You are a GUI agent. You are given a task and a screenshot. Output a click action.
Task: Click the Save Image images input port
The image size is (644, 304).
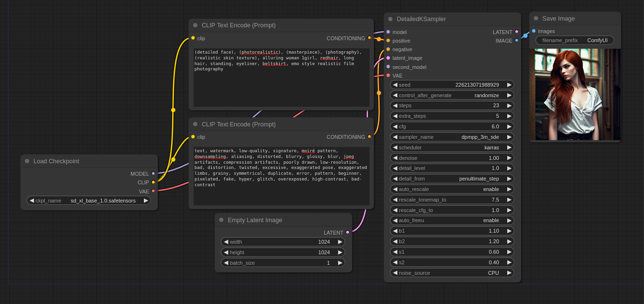pyautogui.click(x=534, y=31)
